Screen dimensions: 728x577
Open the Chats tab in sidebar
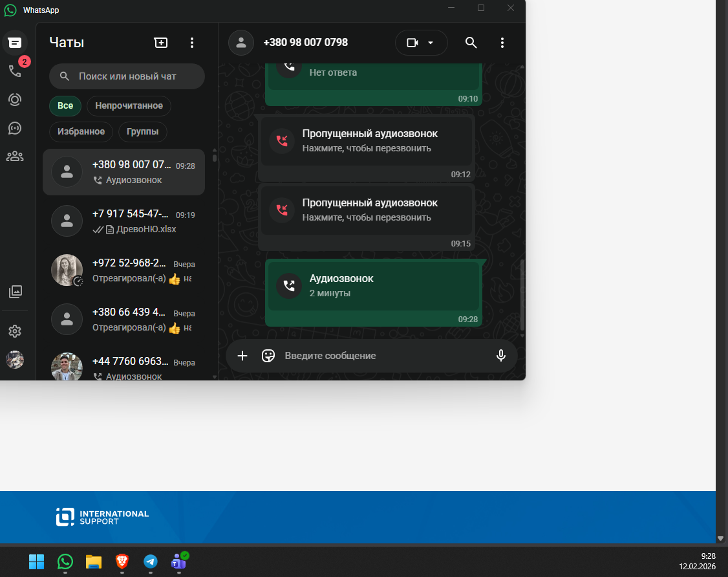coord(15,43)
